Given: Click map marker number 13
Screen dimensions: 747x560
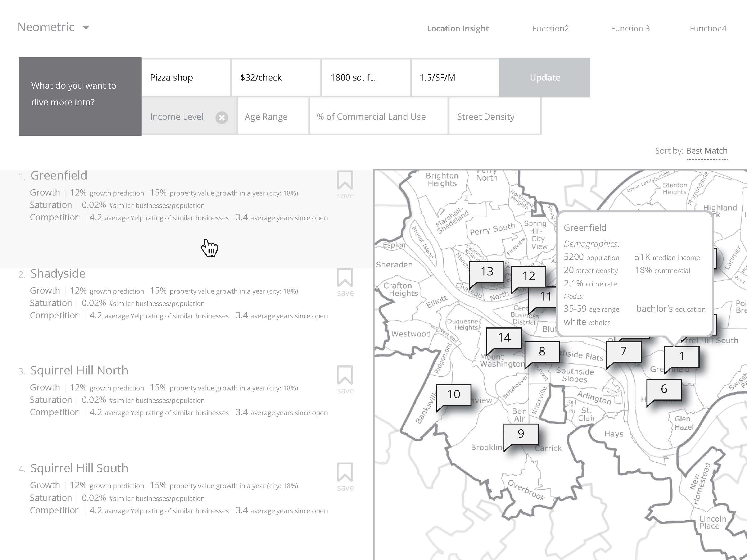Looking at the screenshot, I should 487,272.
